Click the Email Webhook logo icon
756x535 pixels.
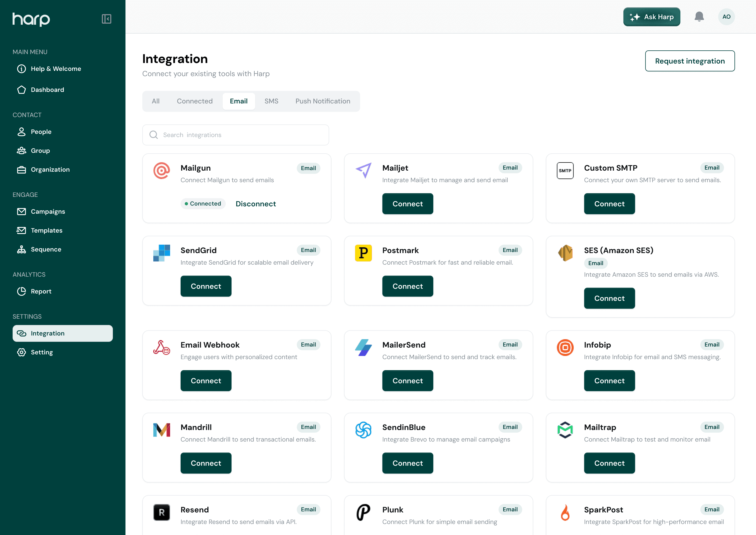pyautogui.click(x=161, y=348)
